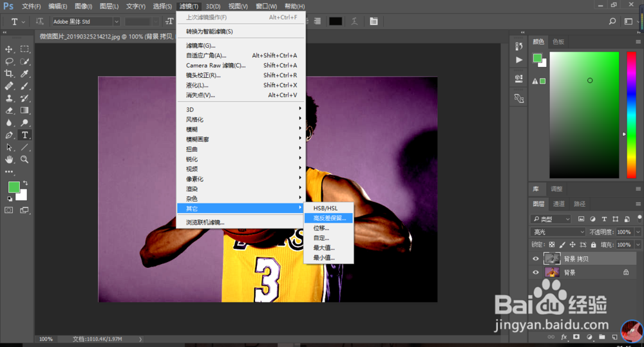Viewport: 644px width, 347px height.
Task: Select the Spot Healing Brush tool
Action: (x=8, y=86)
